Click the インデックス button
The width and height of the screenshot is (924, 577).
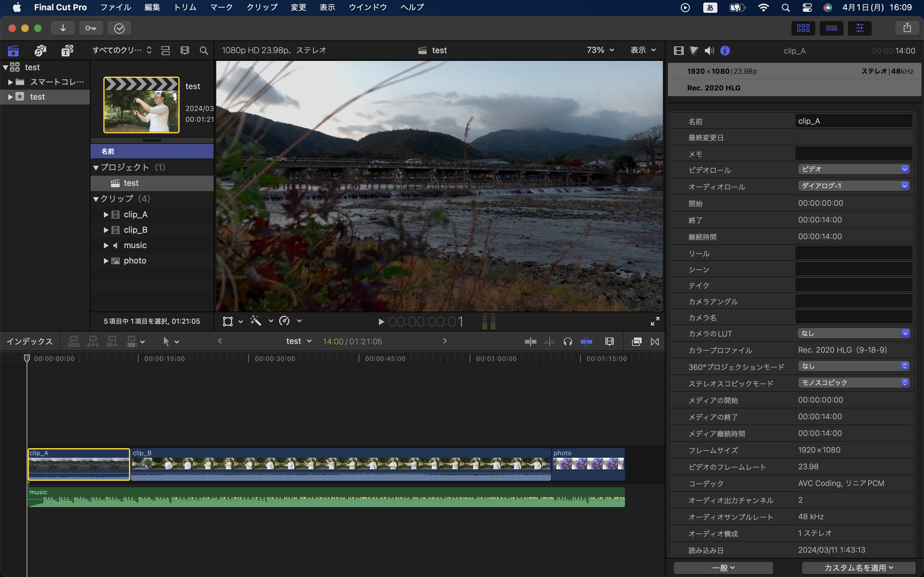point(30,341)
